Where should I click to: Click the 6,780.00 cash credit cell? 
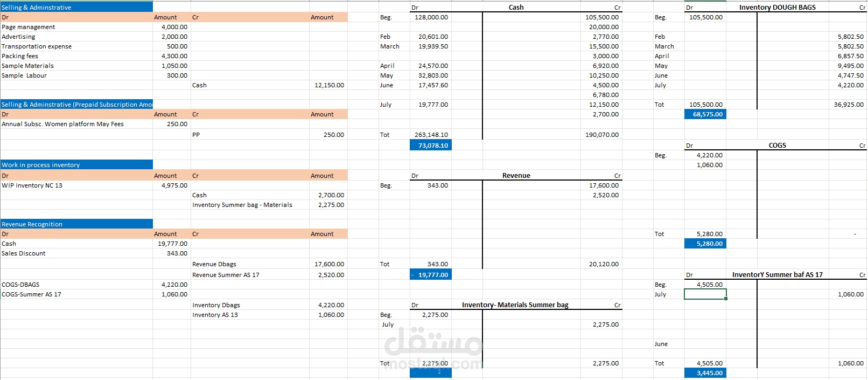[x=601, y=95]
